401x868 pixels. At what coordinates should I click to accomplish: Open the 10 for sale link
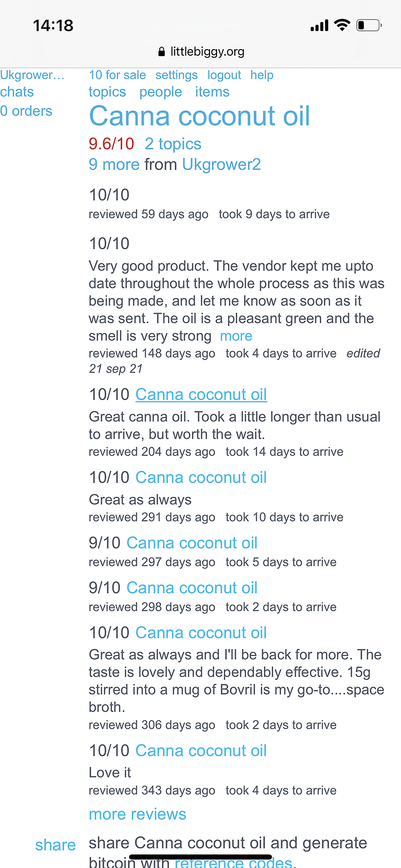click(117, 75)
